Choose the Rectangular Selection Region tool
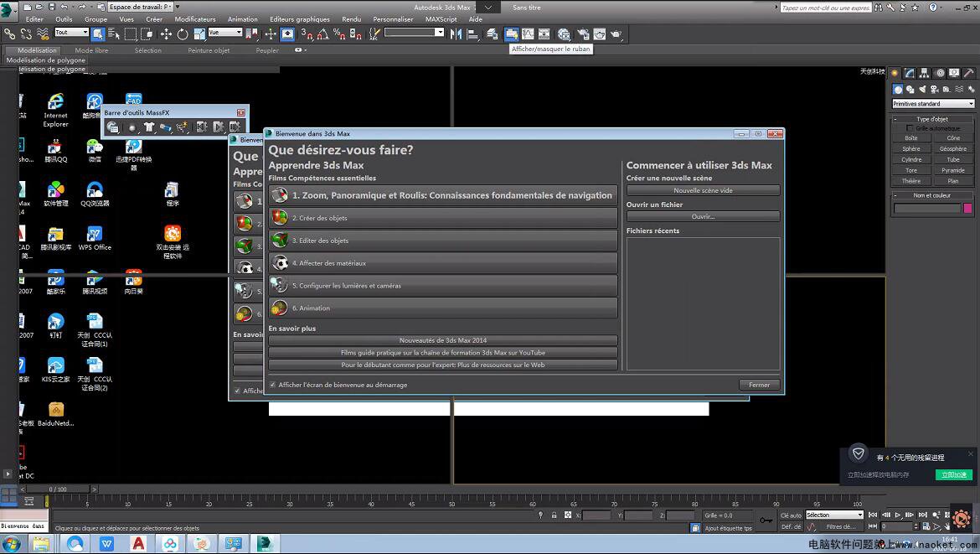This screenshot has width=980, height=554. tap(131, 34)
